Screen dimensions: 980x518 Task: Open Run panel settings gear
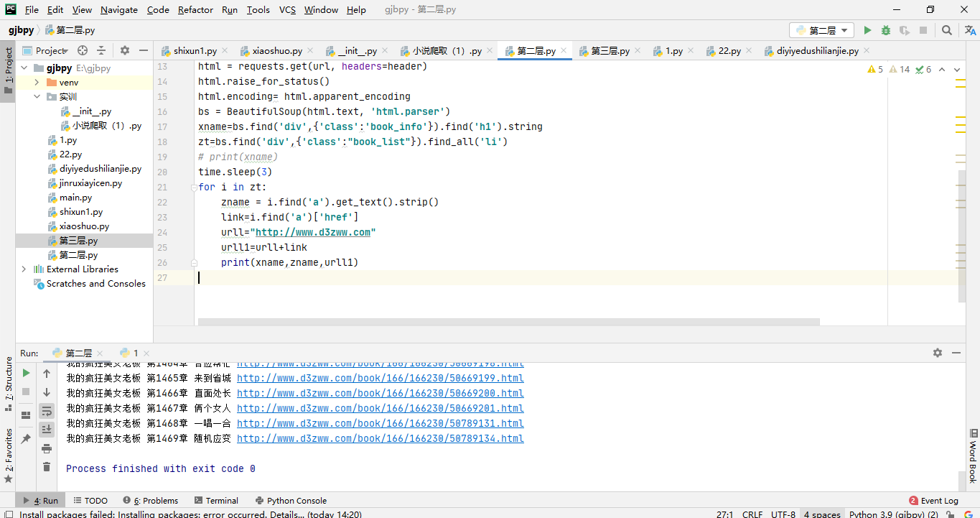pyautogui.click(x=938, y=353)
